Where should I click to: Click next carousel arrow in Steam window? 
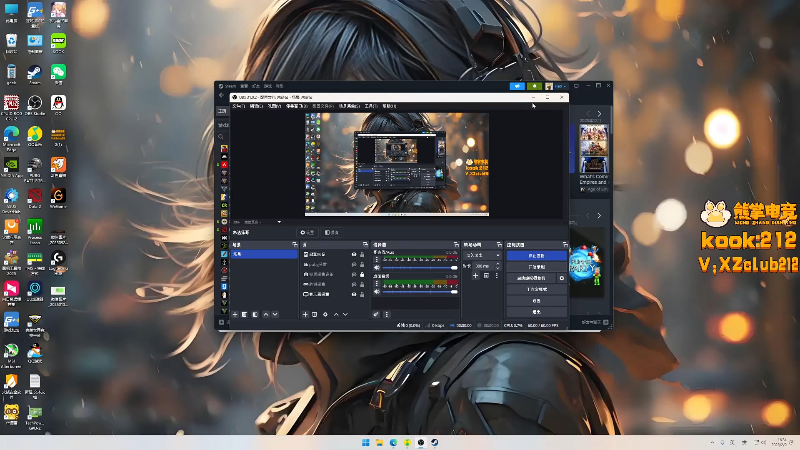pyautogui.click(x=599, y=113)
